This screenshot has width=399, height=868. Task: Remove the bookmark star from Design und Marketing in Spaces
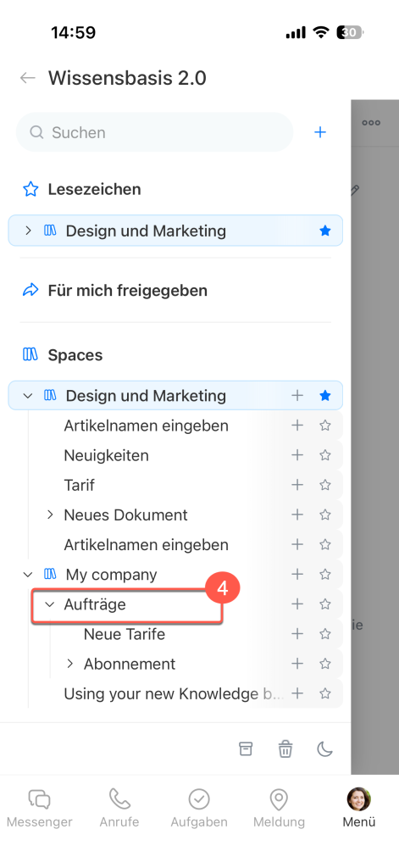pyautogui.click(x=325, y=395)
